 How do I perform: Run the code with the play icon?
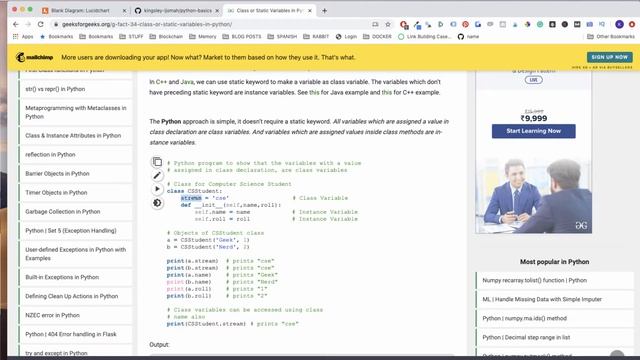157,189
